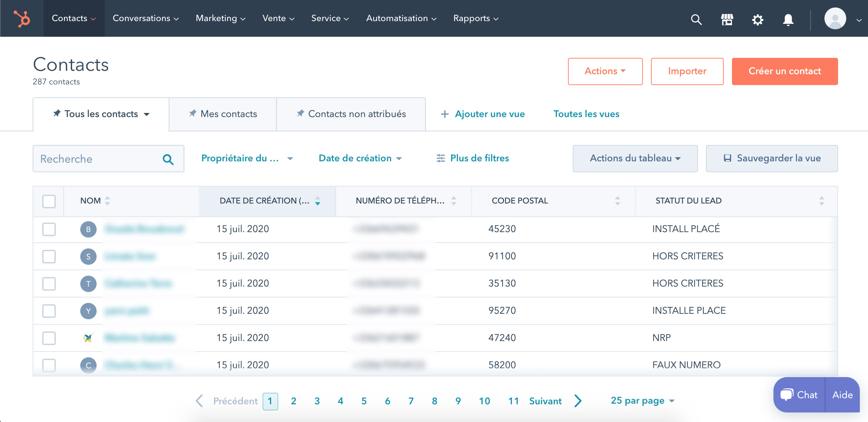Viewport: 868px width, 422px height.
Task: Enable the select-all contacts checkbox
Action: [x=49, y=201]
